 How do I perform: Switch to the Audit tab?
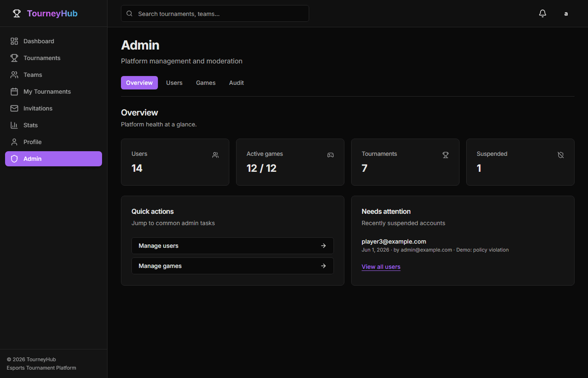click(236, 83)
